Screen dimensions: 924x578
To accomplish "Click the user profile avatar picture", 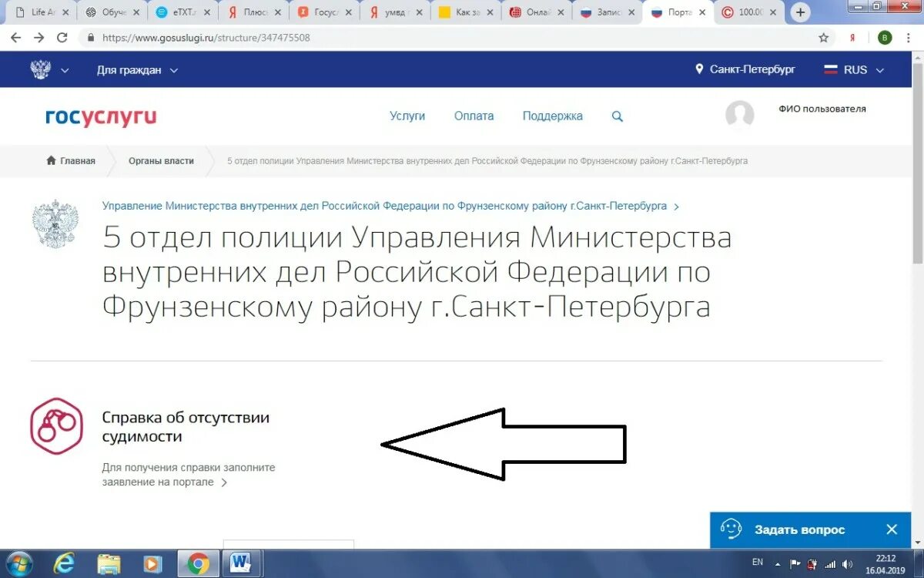I will [x=739, y=115].
